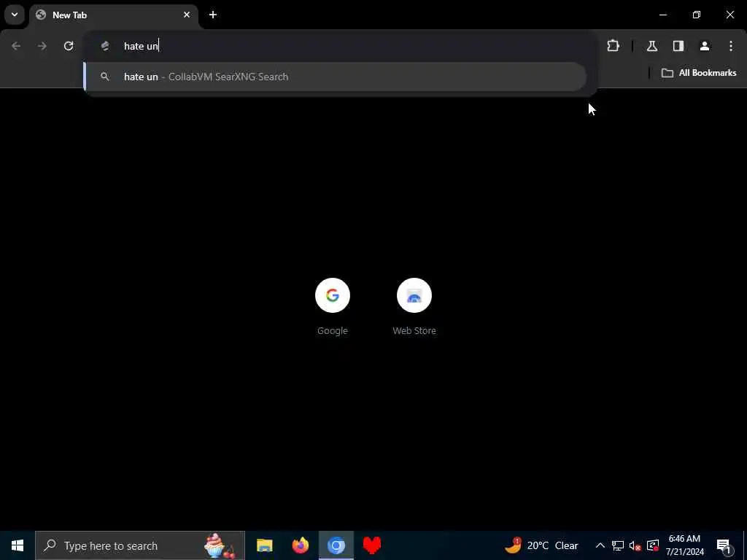
Task: Open the profile avatar menu
Action: click(x=705, y=46)
